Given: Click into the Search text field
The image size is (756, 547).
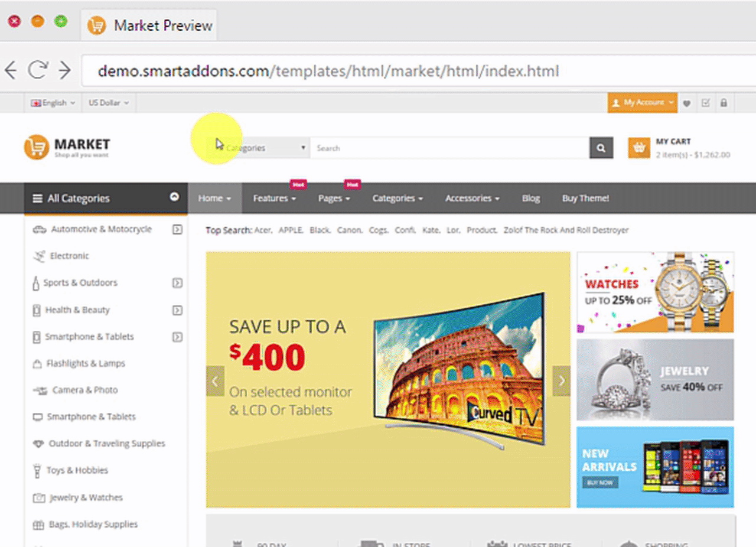Looking at the screenshot, I should click(449, 148).
